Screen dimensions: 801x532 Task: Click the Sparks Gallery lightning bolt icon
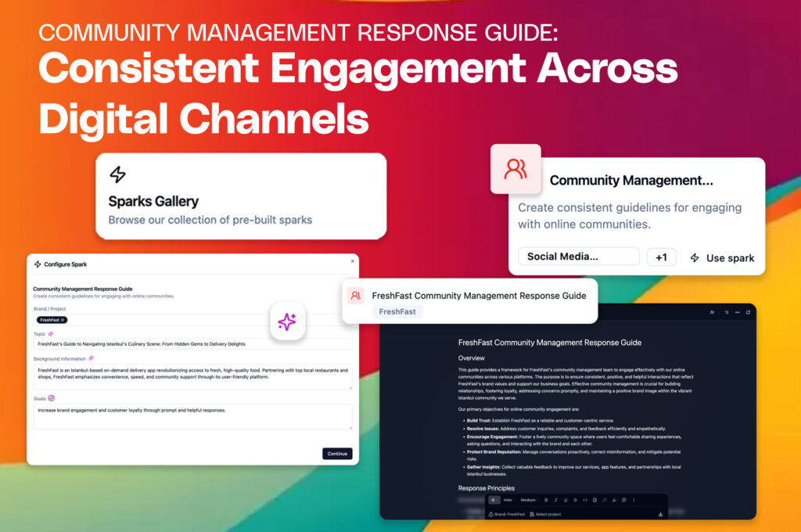117,174
